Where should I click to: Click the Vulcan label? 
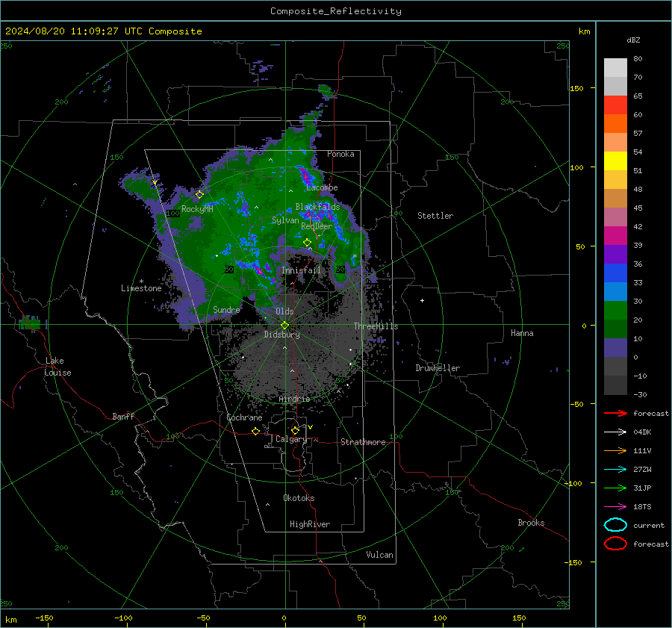379,555
